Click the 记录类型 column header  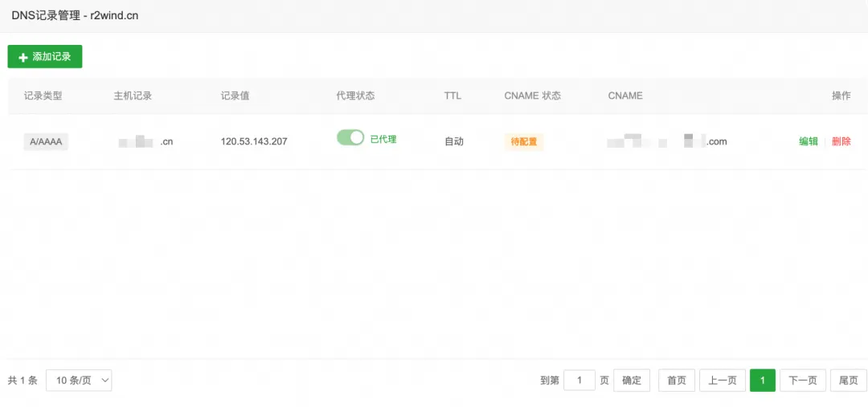43,96
